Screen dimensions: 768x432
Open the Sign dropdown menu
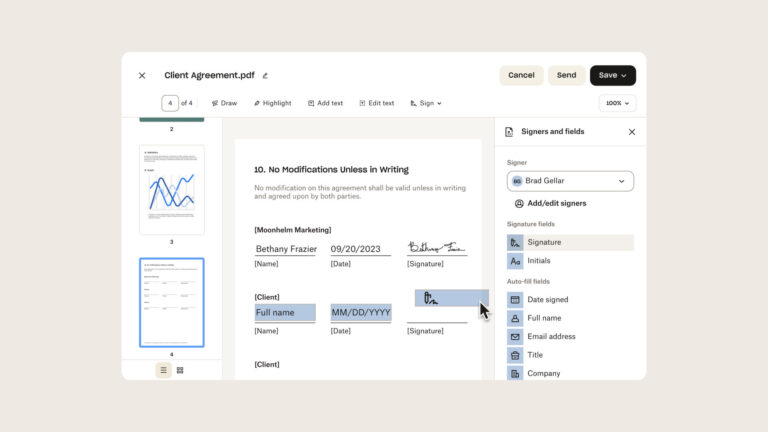point(426,103)
